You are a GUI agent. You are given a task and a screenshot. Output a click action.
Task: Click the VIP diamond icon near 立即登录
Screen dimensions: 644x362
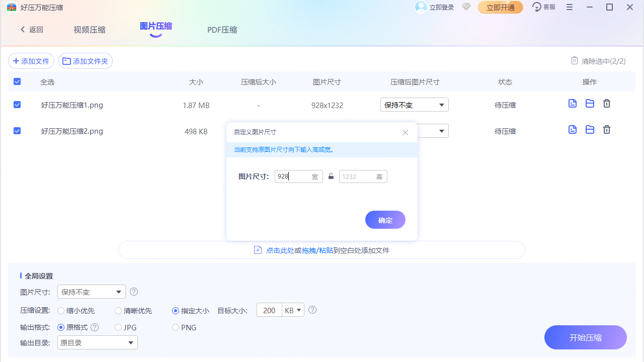click(466, 7)
